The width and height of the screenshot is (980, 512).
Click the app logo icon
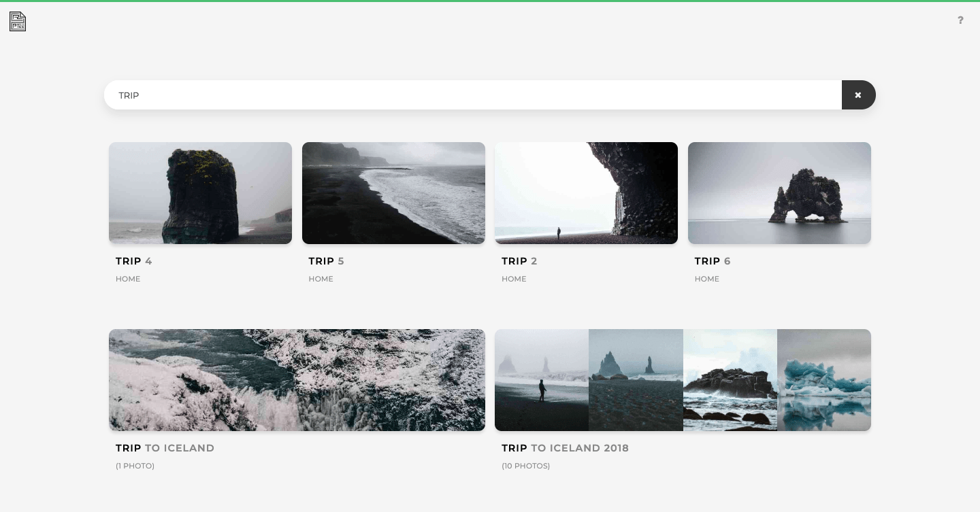coord(18,22)
